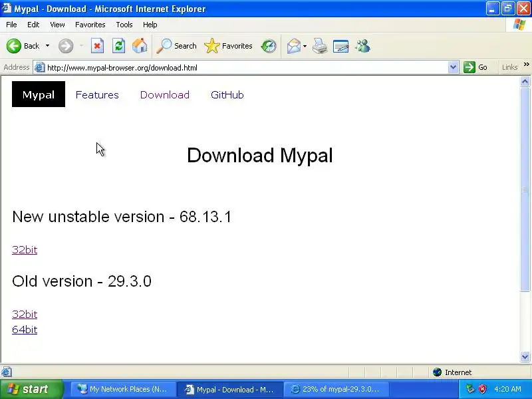This screenshot has width=532, height=399.
Task: Open the Tools menu
Action: click(x=124, y=25)
